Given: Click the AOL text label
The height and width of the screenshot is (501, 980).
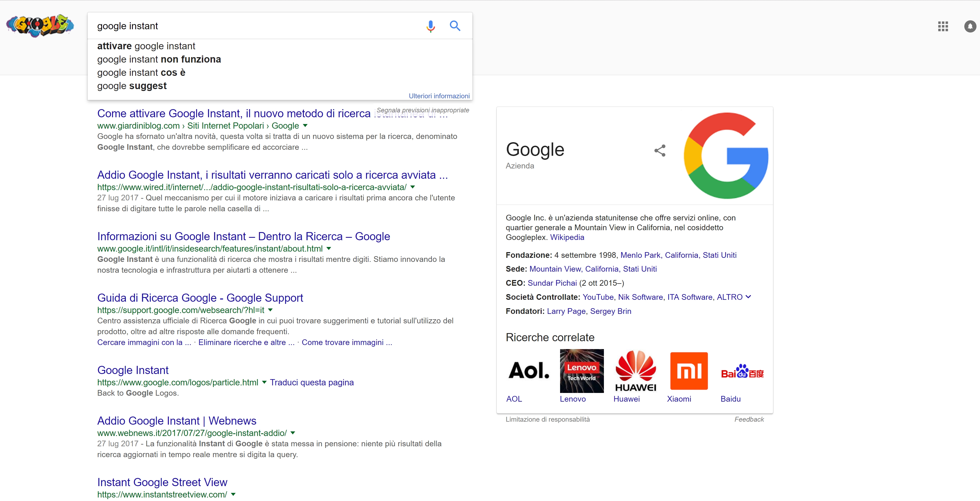Looking at the screenshot, I should point(514,399).
